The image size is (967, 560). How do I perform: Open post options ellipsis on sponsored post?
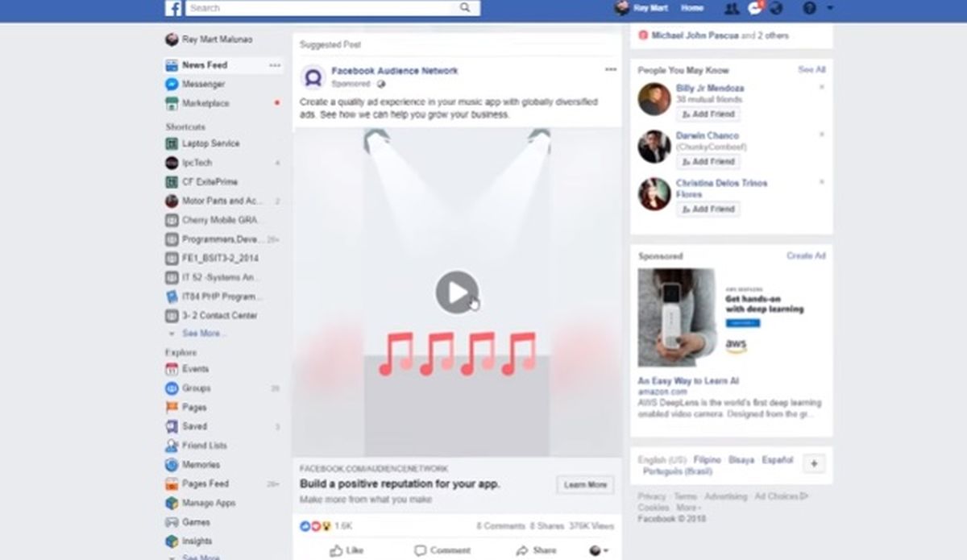point(611,70)
